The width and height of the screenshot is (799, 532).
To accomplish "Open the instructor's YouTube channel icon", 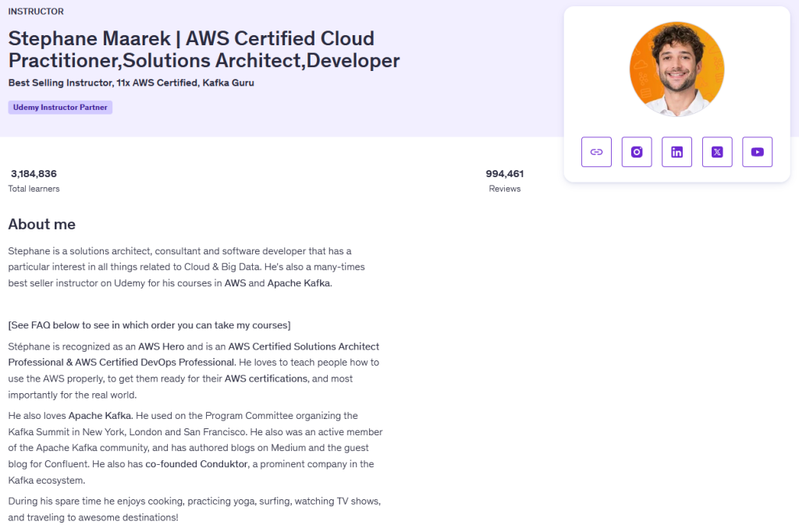I will click(x=757, y=152).
